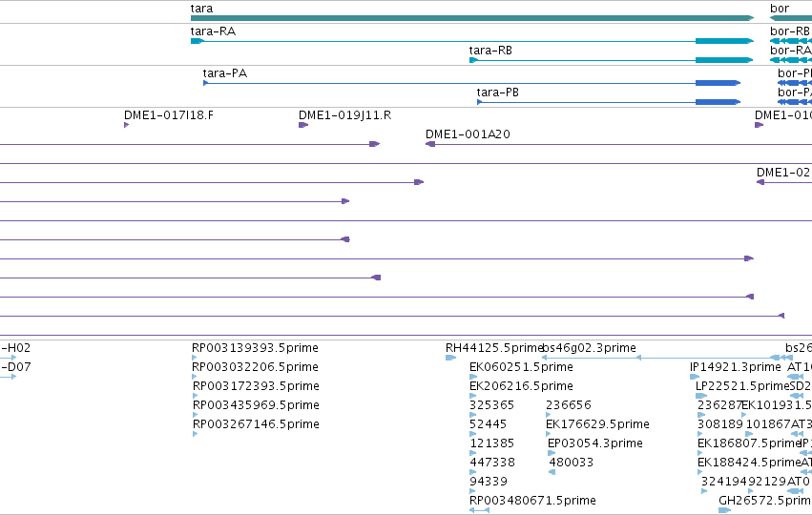Select the DME1-001A20 clone label
812x515 pixels.
468,134
